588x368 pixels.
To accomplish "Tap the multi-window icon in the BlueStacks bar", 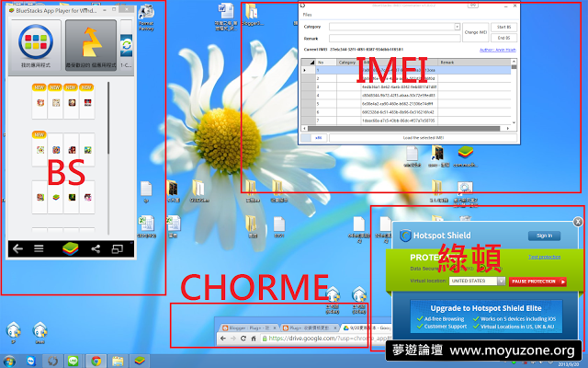I will [x=118, y=248].
